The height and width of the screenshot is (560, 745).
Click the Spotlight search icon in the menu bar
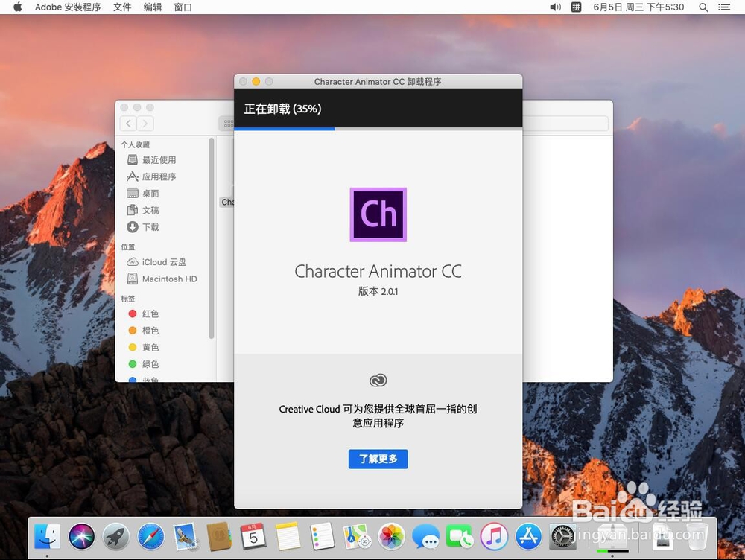(703, 7)
